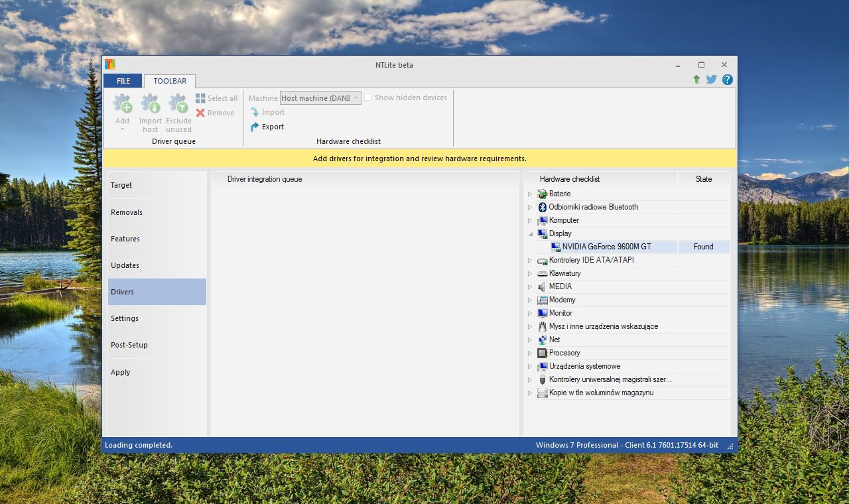
Task: Click the Import arrow icon
Action: tap(255, 113)
